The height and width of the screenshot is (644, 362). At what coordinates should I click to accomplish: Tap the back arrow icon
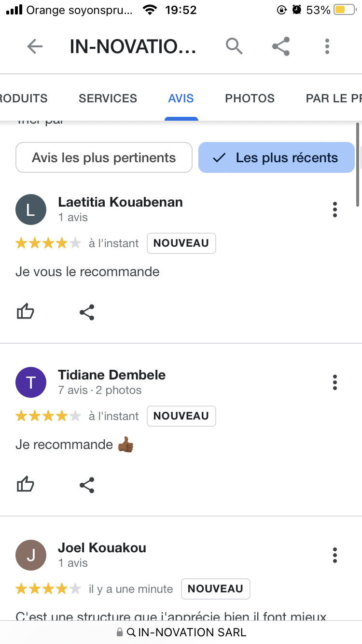[35, 47]
